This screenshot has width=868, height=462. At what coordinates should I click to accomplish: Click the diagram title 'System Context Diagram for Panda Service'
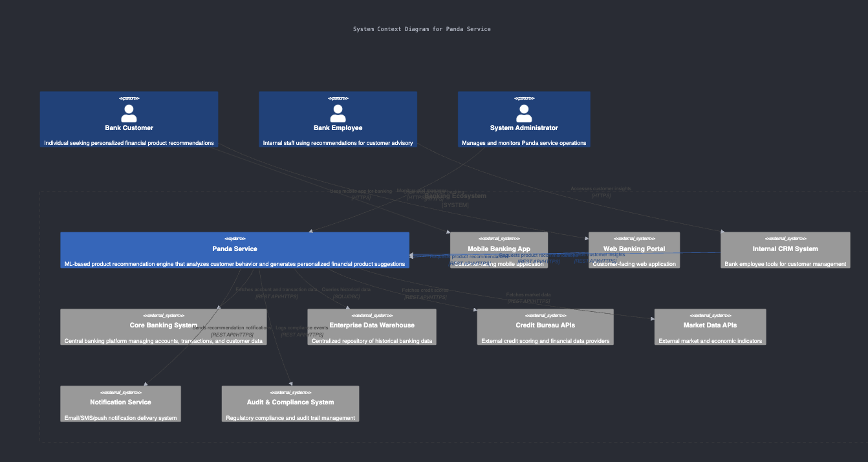coord(422,29)
